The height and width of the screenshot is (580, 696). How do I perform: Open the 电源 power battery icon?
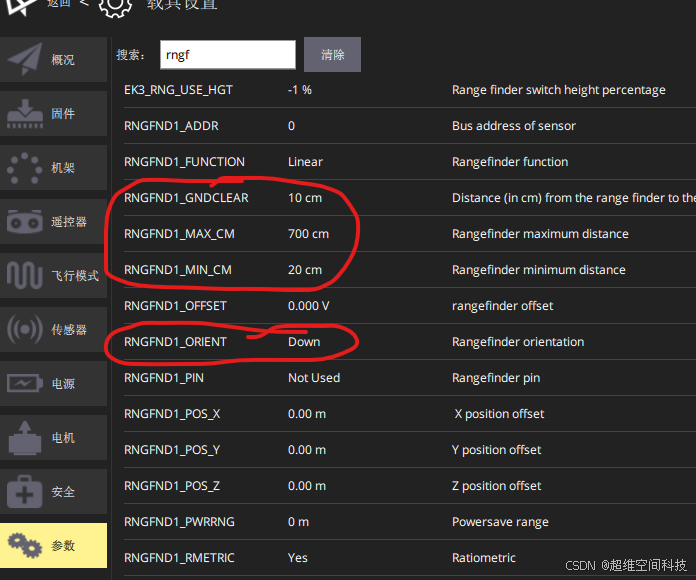point(25,383)
